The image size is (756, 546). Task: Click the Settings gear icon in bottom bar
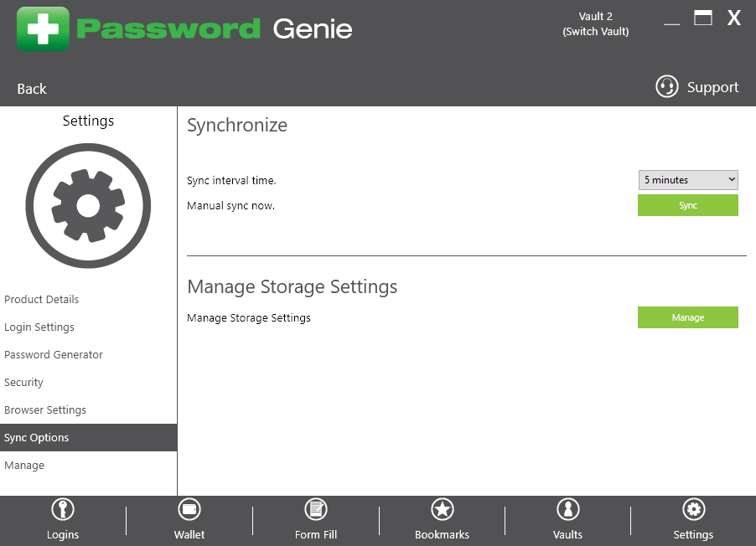694,509
